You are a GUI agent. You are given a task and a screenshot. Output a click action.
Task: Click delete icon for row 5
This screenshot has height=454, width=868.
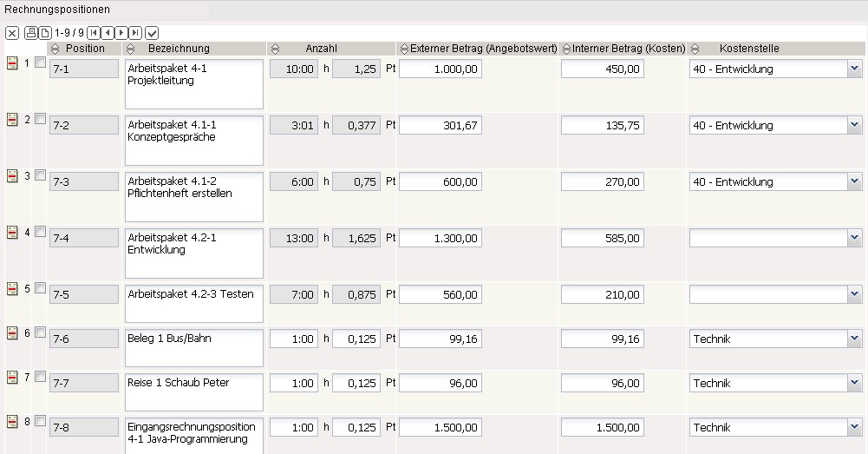[x=12, y=289]
